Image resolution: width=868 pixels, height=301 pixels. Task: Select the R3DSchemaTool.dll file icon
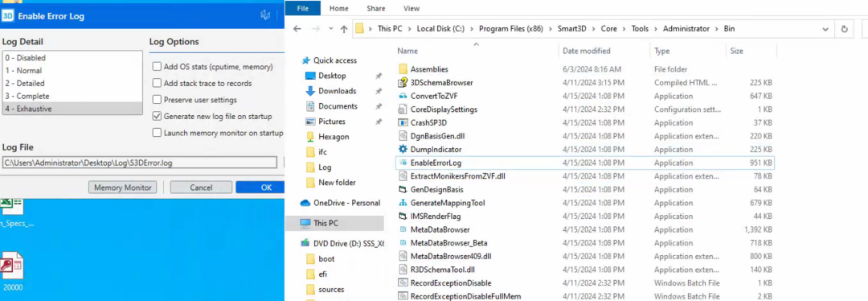tap(403, 270)
